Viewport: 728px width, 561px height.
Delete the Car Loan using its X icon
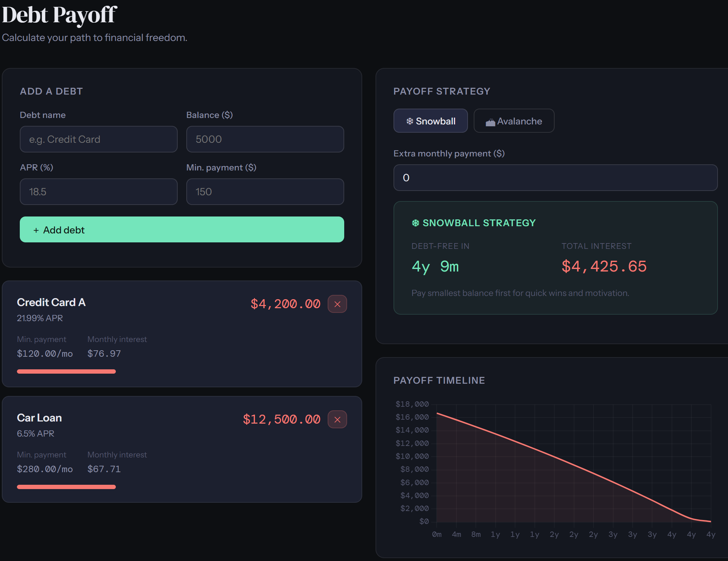[x=337, y=419]
